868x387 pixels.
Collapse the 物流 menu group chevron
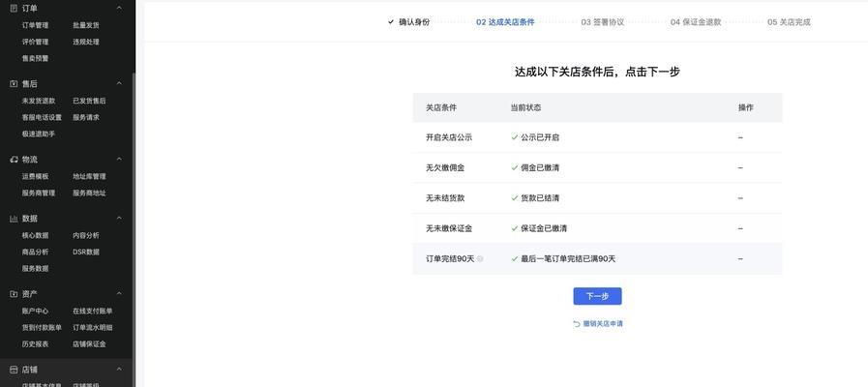119,159
